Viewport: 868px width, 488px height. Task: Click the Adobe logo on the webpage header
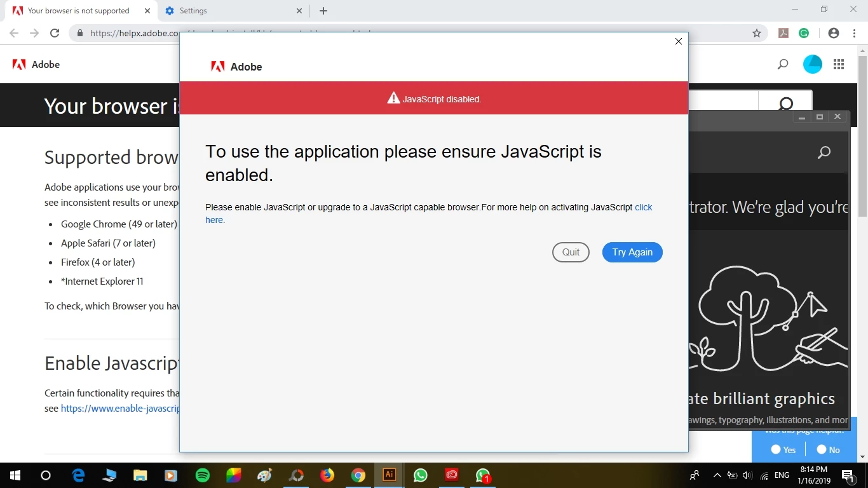pyautogui.click(x=36, y=64)
